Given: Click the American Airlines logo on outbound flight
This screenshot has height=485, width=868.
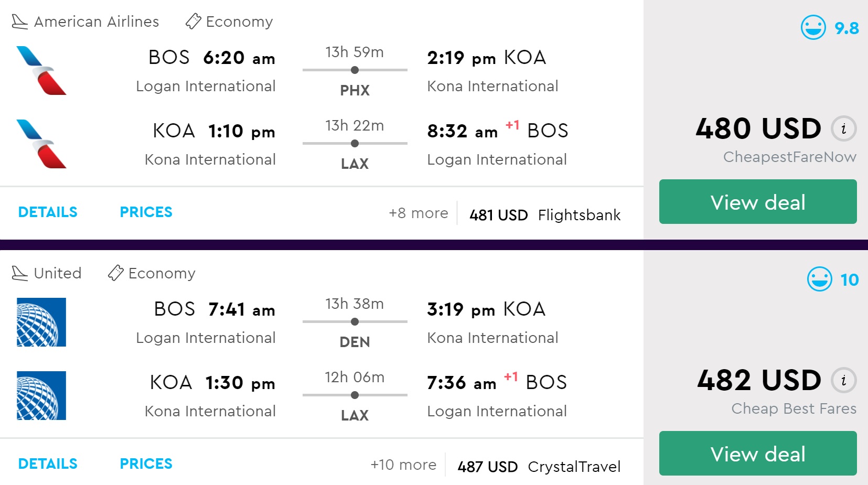Looking at the screenshot, I should tap(41, 71).
